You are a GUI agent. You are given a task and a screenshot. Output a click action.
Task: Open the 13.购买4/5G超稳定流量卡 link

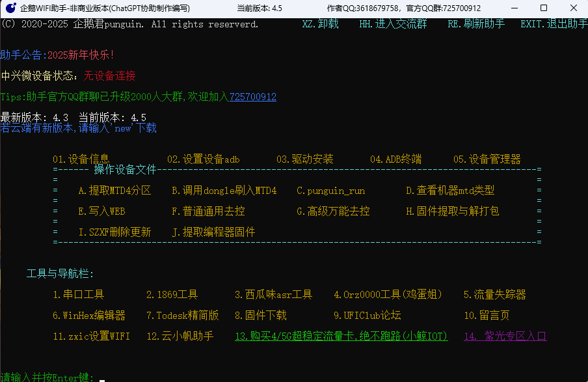pyautogui.click(x=341, y=335)
